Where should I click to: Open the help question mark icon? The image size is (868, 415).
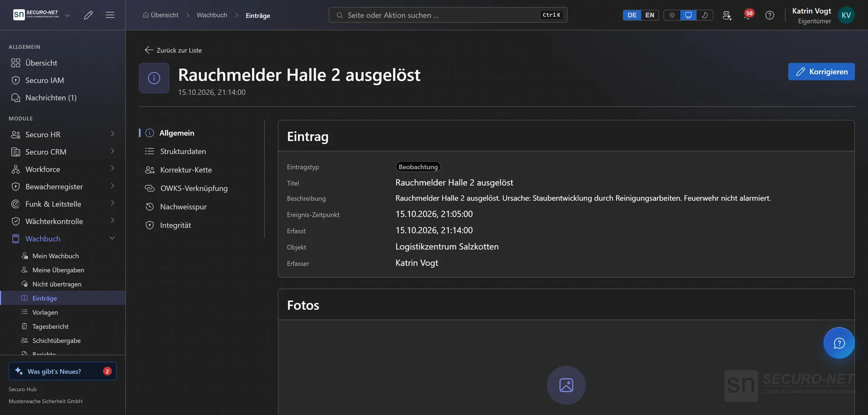769,15
